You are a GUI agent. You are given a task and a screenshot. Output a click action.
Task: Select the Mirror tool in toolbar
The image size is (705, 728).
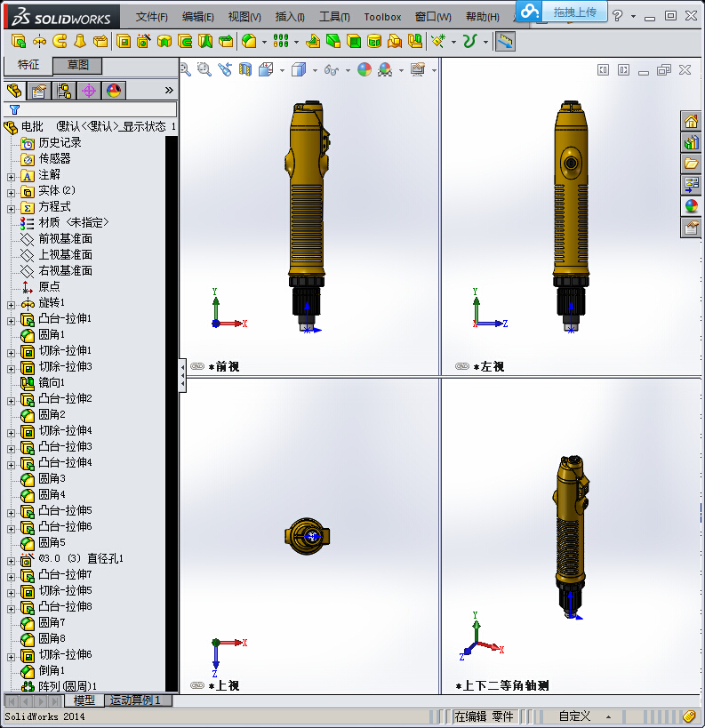415,41
